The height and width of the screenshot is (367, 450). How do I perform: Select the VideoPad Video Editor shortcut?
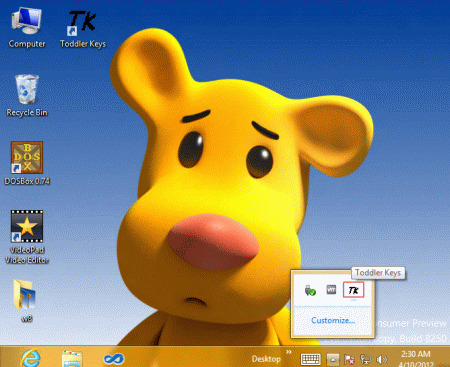pos(27,237)
